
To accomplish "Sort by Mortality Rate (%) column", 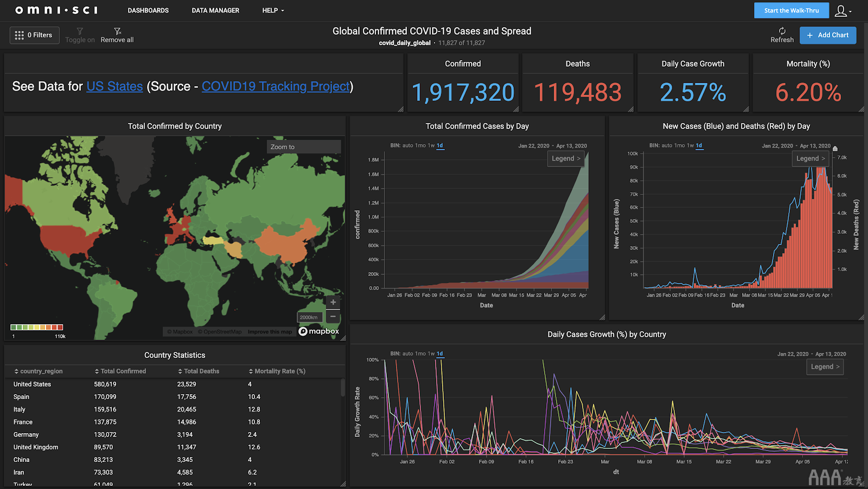I will click(277, 371).
